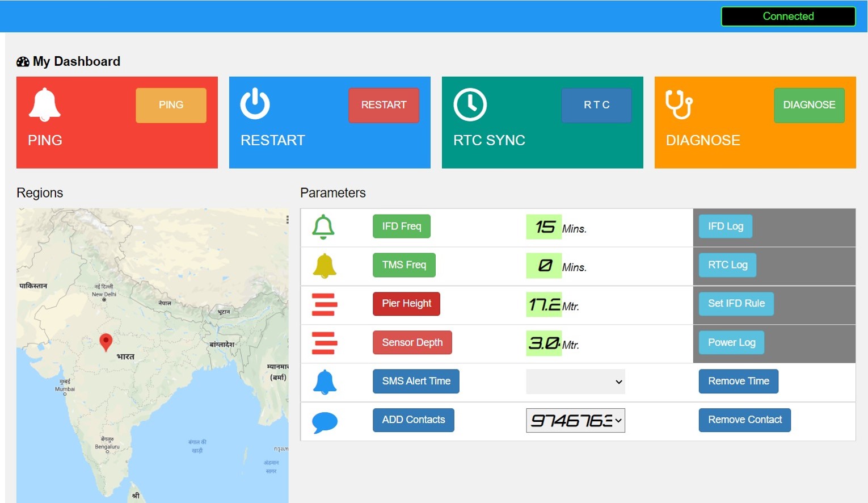Open the RTC Log
868x503 pixels.
click(727, 265)
